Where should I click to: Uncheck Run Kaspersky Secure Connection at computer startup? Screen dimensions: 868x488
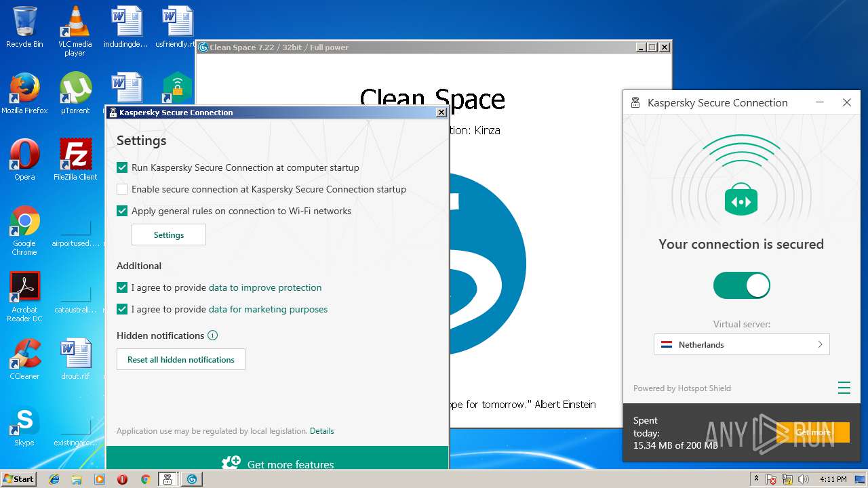tap(122, 167)
